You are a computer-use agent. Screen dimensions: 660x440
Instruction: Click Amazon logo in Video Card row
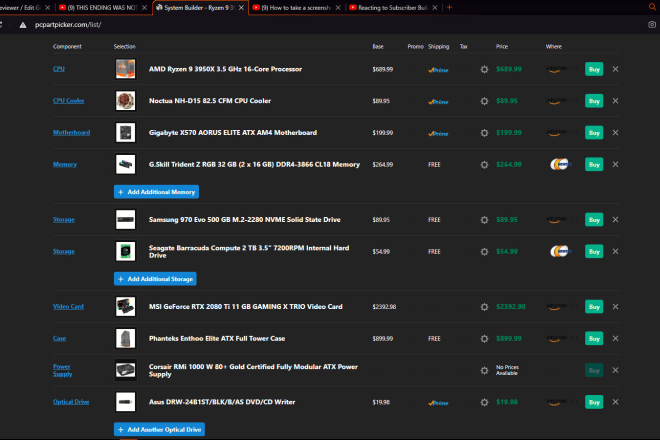click(x=561, y=307)
